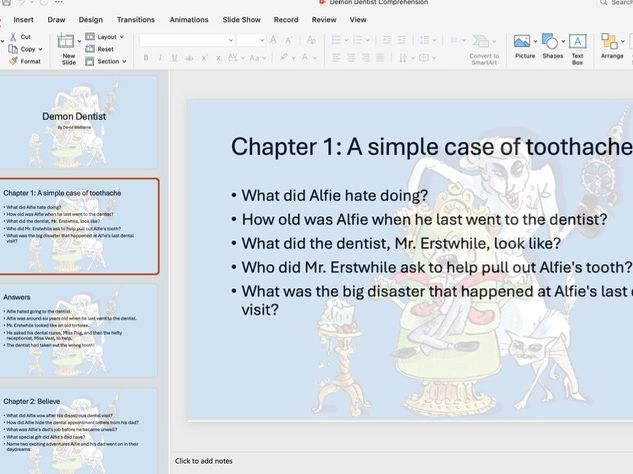The height and width of the screenshot is (474, 633).
Task: Toggle Italic formatting
Action: tap(160, 58)
